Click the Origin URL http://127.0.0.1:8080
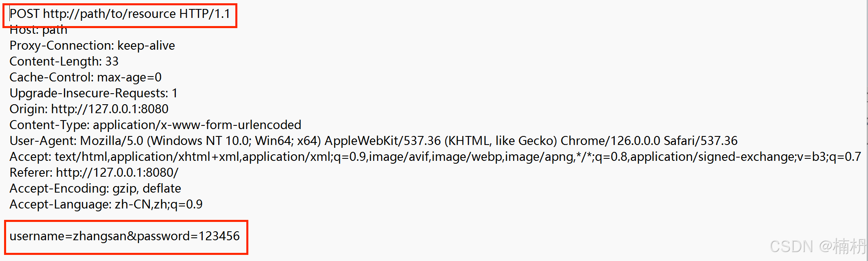This screenshot has height=261, width=868. point(110,109)
